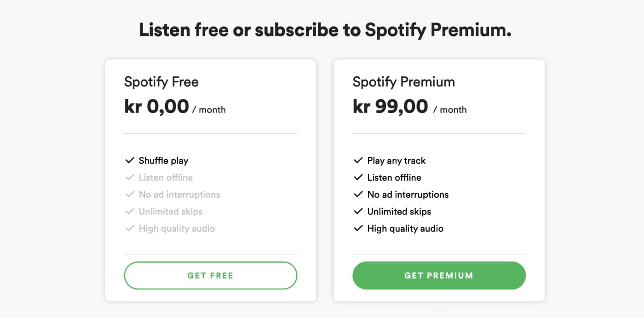
Task: Click the Shuffle play feature label
Action: point(163,161)
